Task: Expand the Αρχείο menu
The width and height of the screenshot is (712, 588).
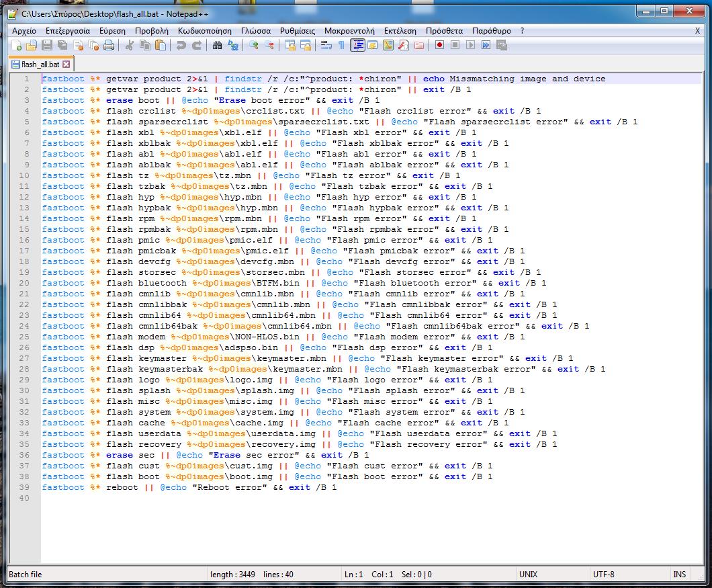Action: [x=24, y=31]
